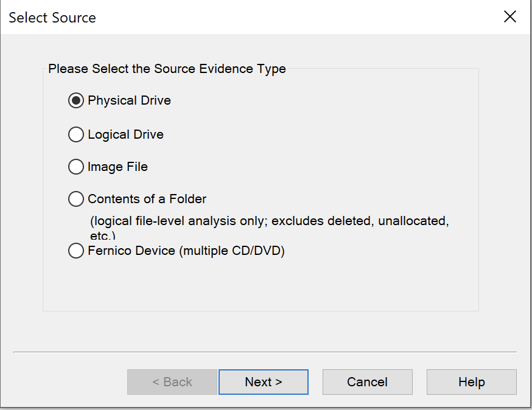
Task: Enable Contents of a Folder radio button
Action: tap(76, 199)
